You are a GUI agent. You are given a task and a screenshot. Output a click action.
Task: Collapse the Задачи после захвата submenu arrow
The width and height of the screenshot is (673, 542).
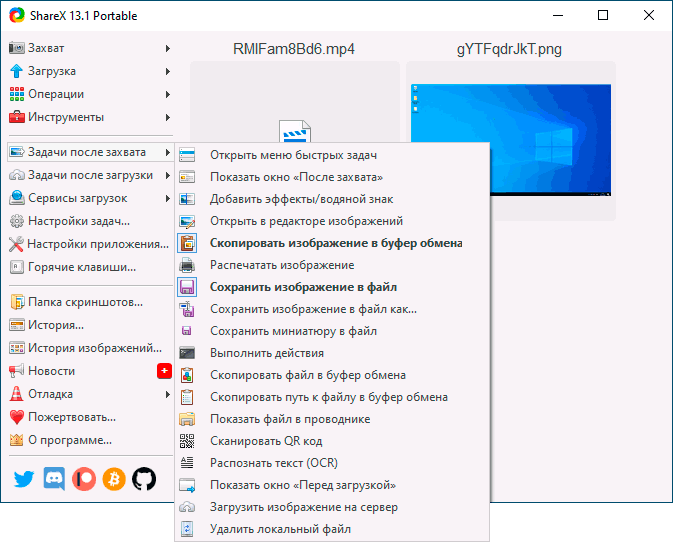(168, 152)
